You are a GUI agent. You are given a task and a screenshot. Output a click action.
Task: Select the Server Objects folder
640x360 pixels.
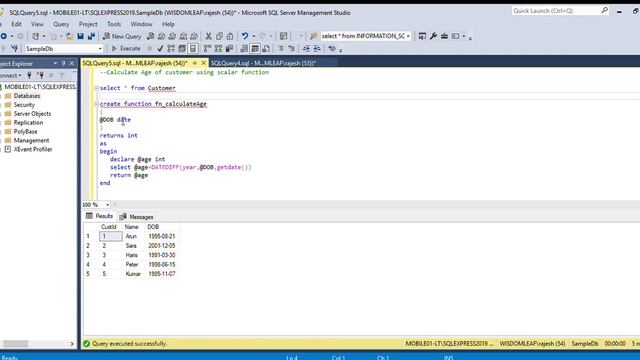32,114
